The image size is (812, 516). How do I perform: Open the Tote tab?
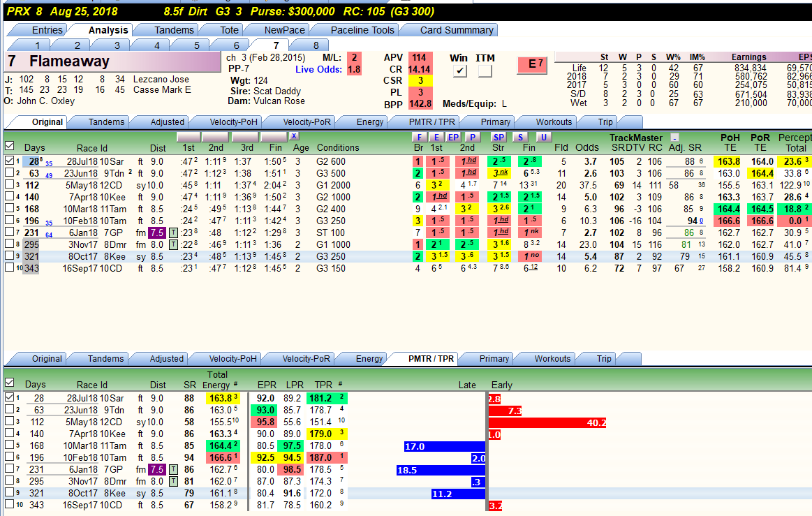[230, 30]
